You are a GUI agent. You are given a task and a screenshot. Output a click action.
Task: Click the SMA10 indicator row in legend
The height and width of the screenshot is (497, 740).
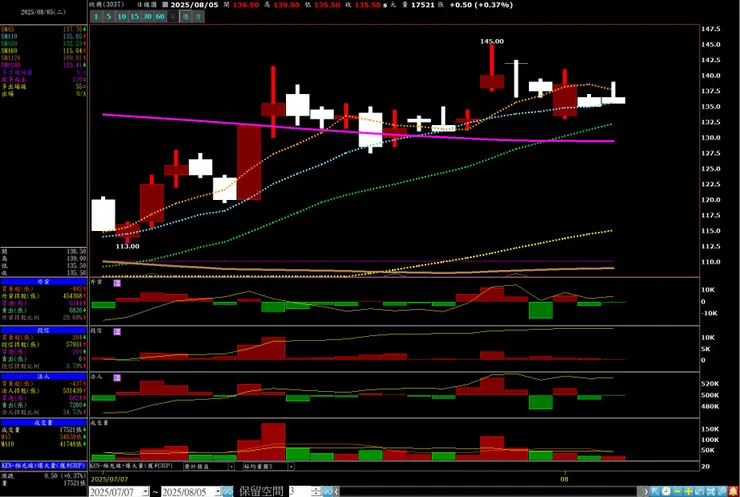pyautogui.click(x=43, y=36)
